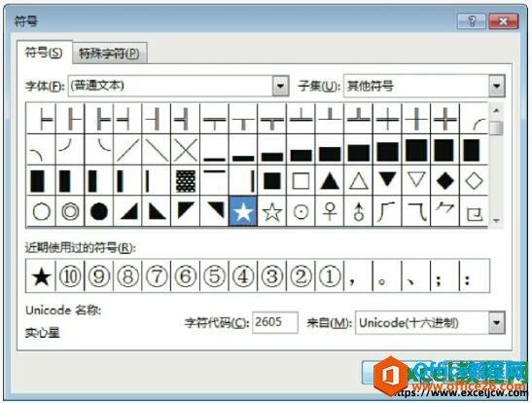Close the 符号 dialog window

point(504,21)
